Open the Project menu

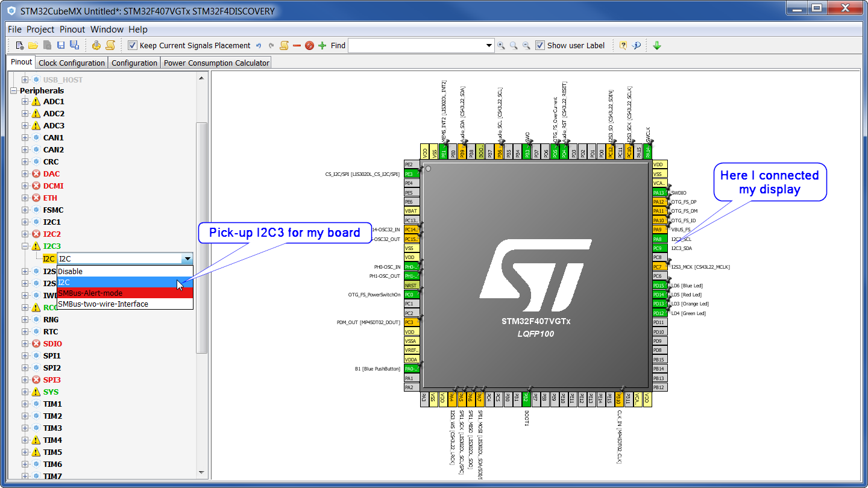tap(40, 29)
